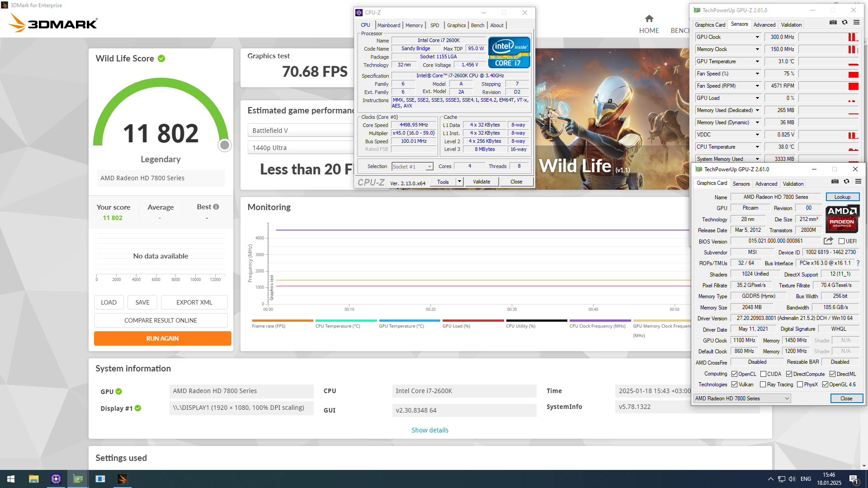This screenshot has width=868, height=488.
Task: Click the volume icon in system tray
Action: (792, 479)
